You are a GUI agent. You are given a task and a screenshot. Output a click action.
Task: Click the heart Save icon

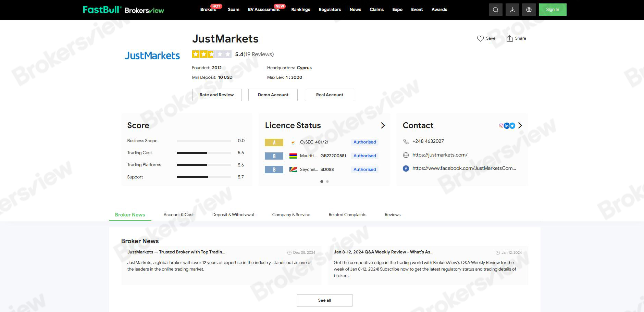pyautogui.click(x=480, y=38)
